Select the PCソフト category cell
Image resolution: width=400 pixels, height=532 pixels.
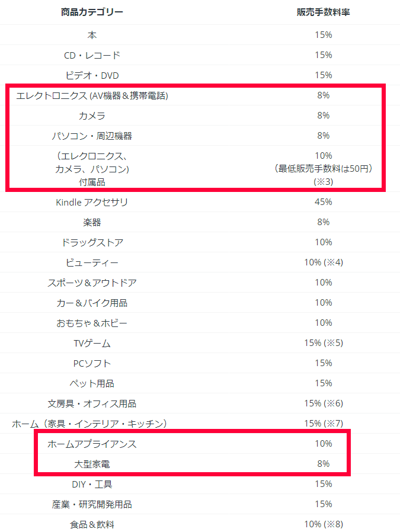[92, 363]
